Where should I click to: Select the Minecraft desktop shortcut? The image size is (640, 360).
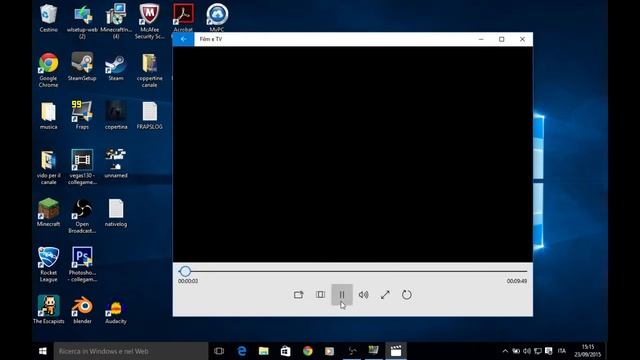(49, 213)
